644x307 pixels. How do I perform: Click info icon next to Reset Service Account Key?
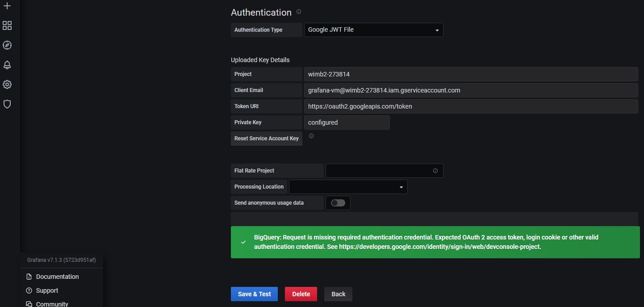coord(311,136)
